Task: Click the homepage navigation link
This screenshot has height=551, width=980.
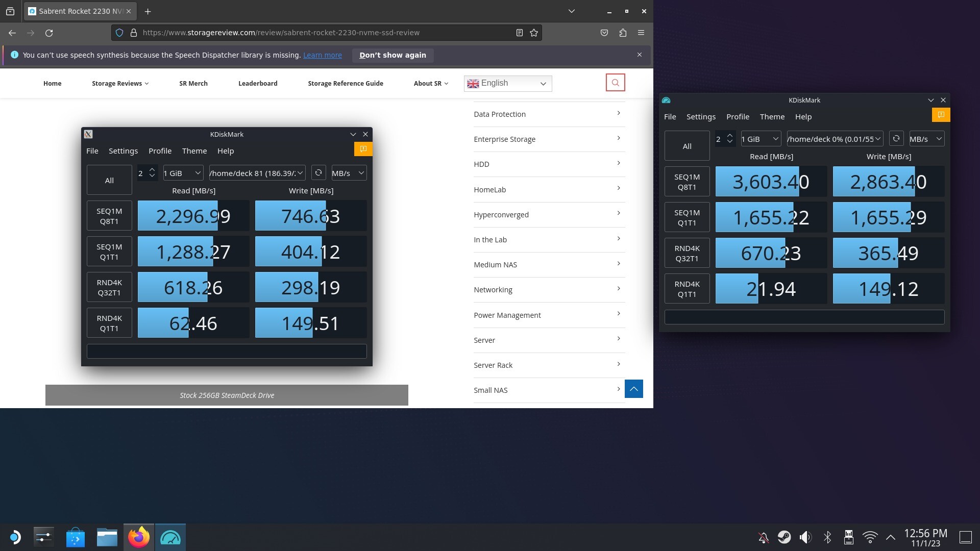Action: click(53, 83)
